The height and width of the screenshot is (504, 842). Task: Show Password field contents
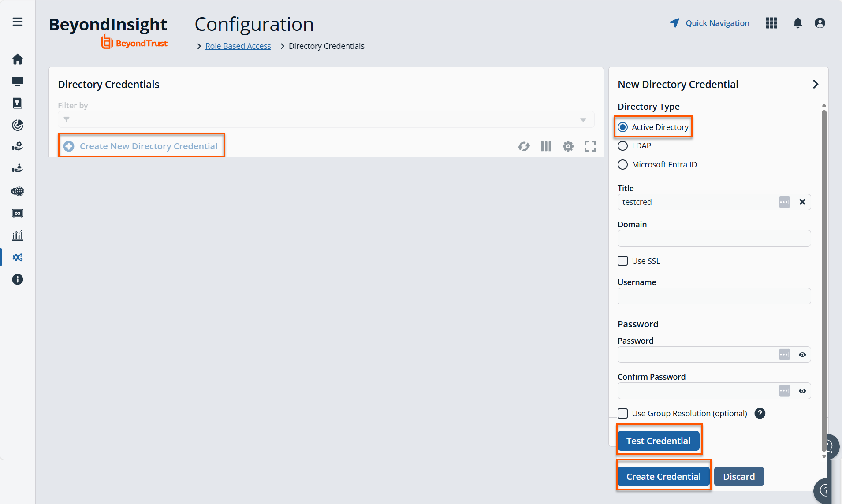click(802, 355)
